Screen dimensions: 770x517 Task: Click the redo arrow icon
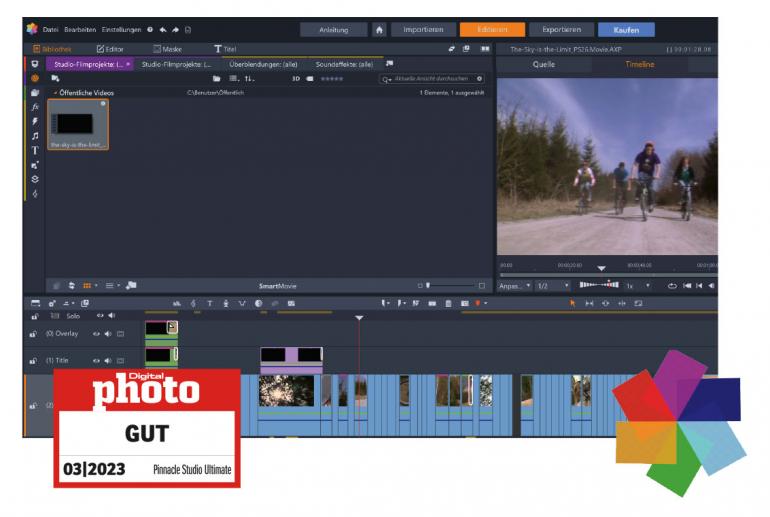pos(175,29)
